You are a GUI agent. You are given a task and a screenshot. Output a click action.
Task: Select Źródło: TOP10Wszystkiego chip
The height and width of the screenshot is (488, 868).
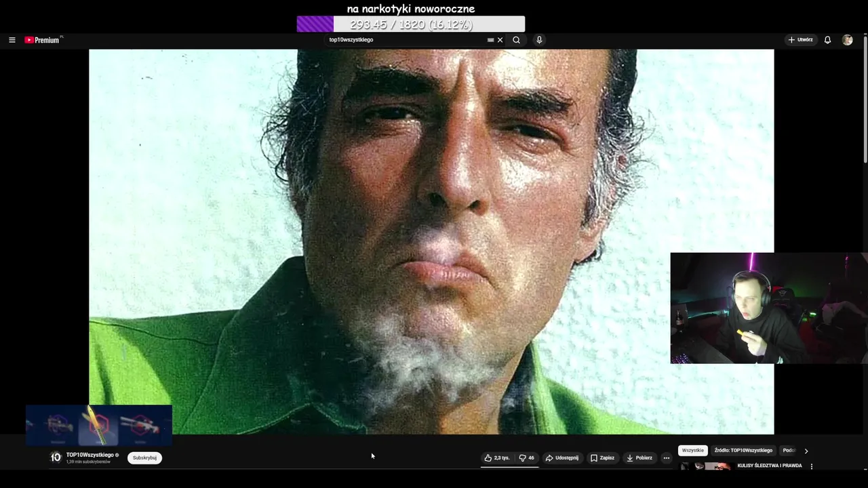pyautogui.click(x=743, y=450)
